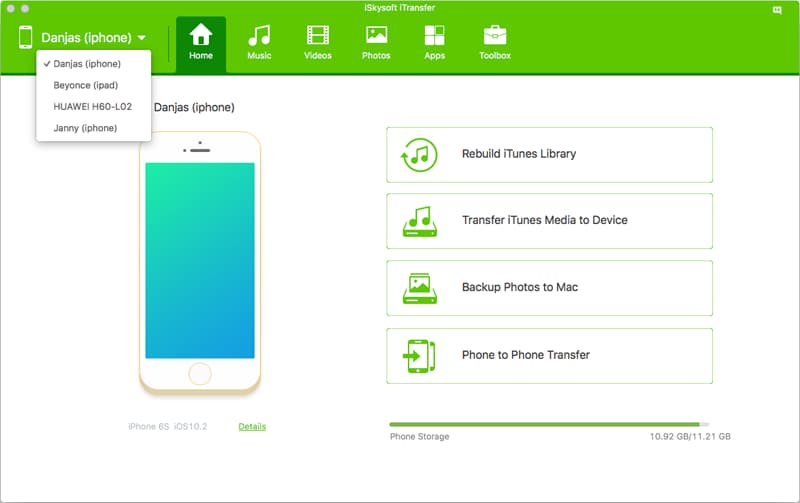
Task: Open the Details link under phone
Action: pyautogui.click(x=252, y=426)
